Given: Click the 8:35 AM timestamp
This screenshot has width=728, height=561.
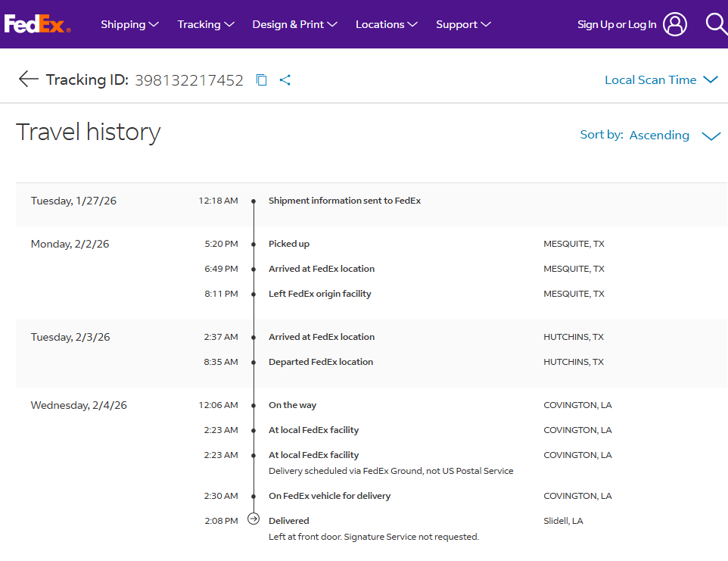Looking at the screenshot, I should click(x=220, y=362).
